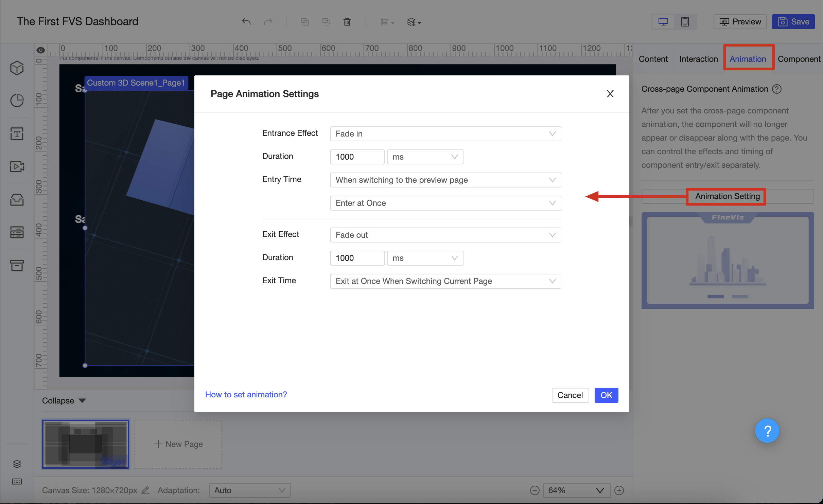The width and height of the screenshot is (823, 504).
Task: Open the chart components panel
Action: [17, 100]
